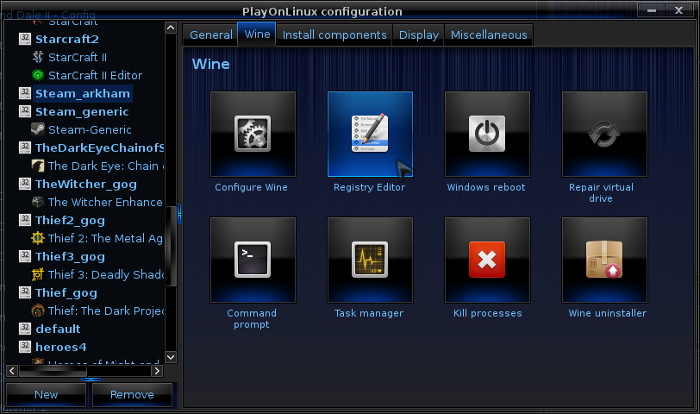Click the Starcraft2 virtual drive icon
This screenshot has width=700, height=414.
(x=25, y=39)
